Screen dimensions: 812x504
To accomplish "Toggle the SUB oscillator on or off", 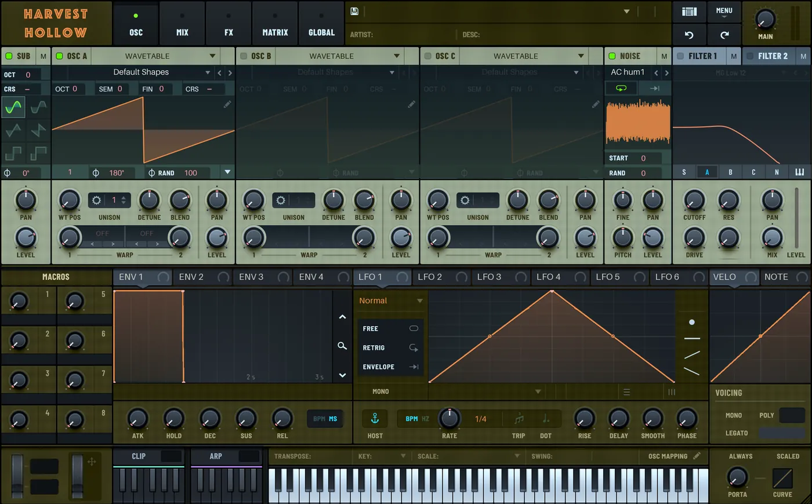I will (x=9, y=56).
